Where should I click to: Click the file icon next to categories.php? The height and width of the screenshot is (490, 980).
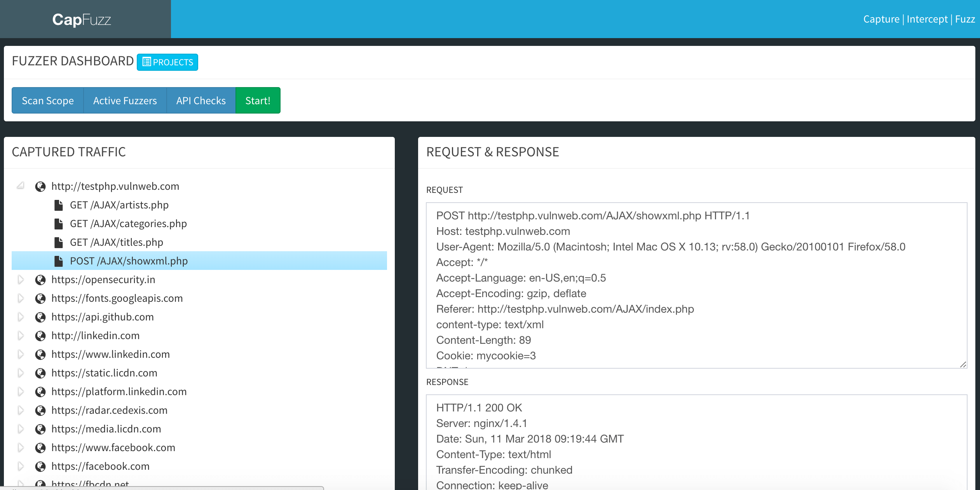click(59, 224)
